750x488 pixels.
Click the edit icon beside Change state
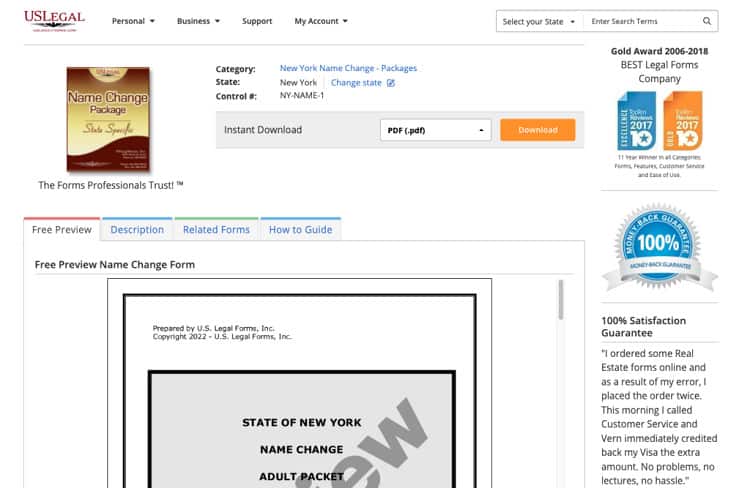pyautogui.click(x=391, y=83)
